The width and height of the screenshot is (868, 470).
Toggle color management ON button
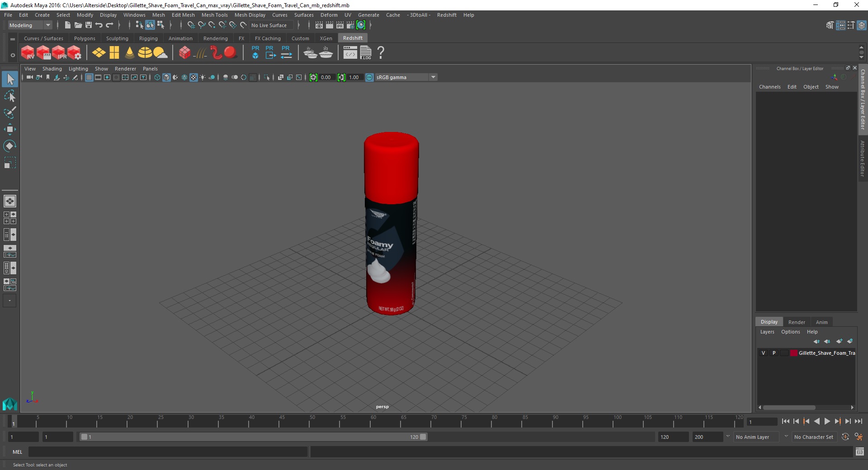[369, 77]
